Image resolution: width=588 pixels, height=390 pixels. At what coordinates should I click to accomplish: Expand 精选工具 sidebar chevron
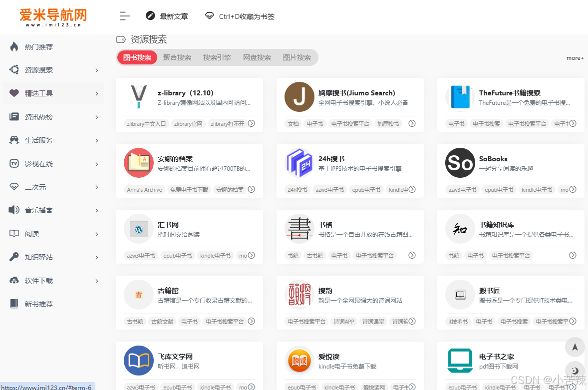pos(97,94)
